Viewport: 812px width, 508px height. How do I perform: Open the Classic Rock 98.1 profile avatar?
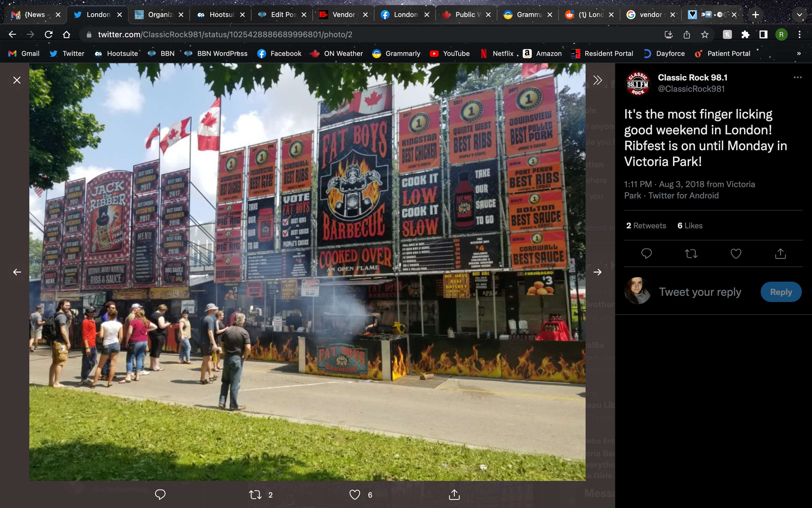(637, 83)
